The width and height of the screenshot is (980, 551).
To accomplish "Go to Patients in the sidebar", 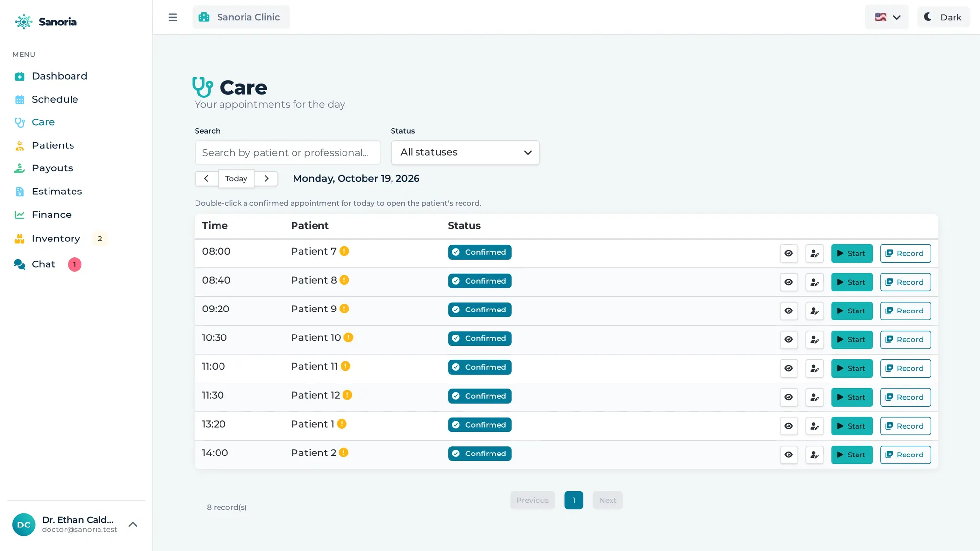I will (53, 145).
